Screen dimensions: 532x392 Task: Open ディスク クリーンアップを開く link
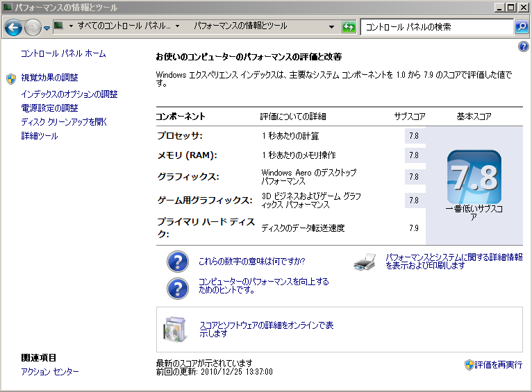(64, 122)
